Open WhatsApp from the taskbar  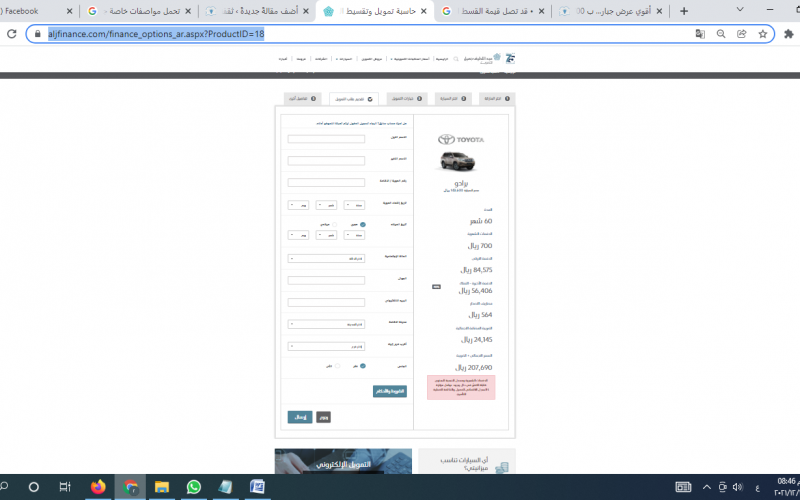(193, 487)
